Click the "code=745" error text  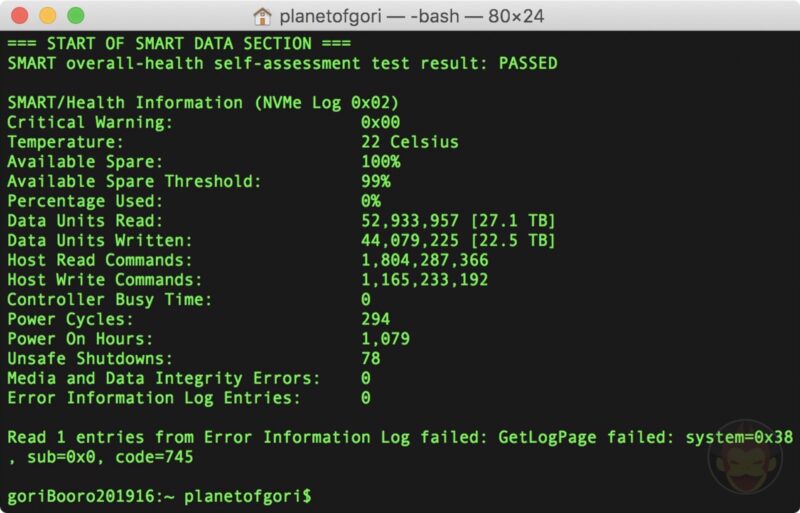click(153, 457)
